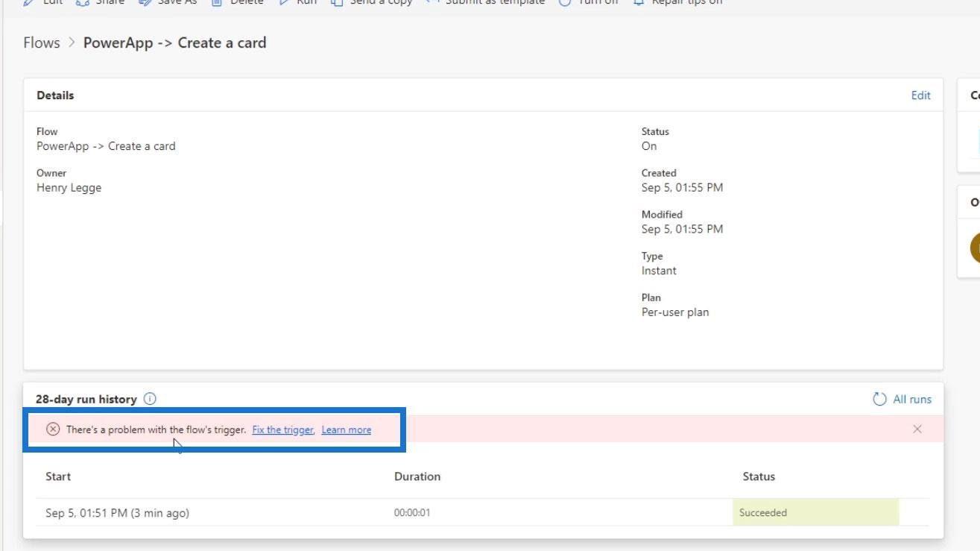The width and height of the screenshot is (980, 551).
Task: Click the 00:00:01 duration value
Action: coord(412,513)
